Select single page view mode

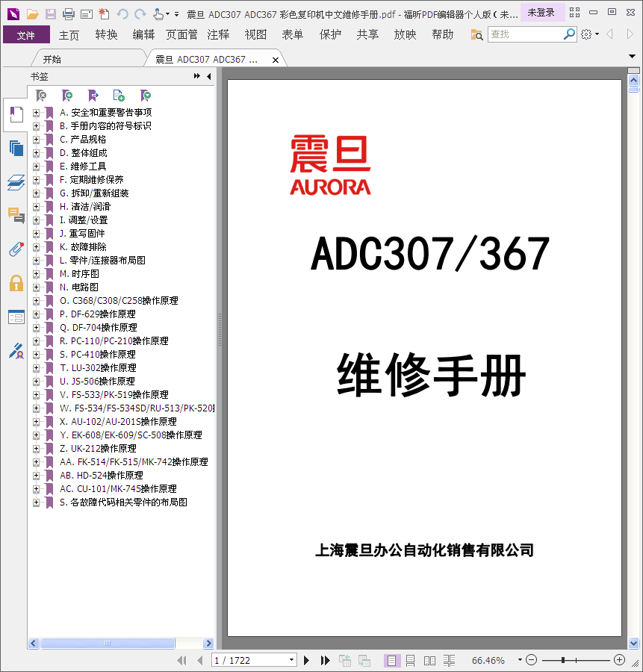coord(392,661)
